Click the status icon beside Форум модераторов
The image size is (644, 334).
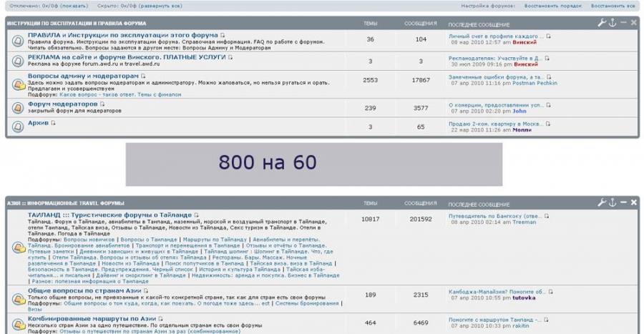coord(18,108)
